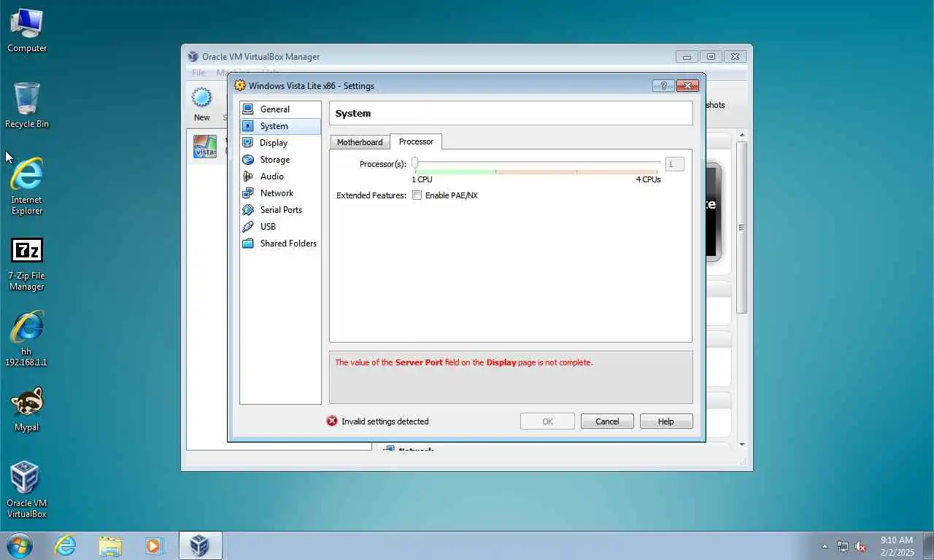Screen dimensions: 934x560
Task: Enable the PAE/NX checkbox
Action: (x=417, y=195)
